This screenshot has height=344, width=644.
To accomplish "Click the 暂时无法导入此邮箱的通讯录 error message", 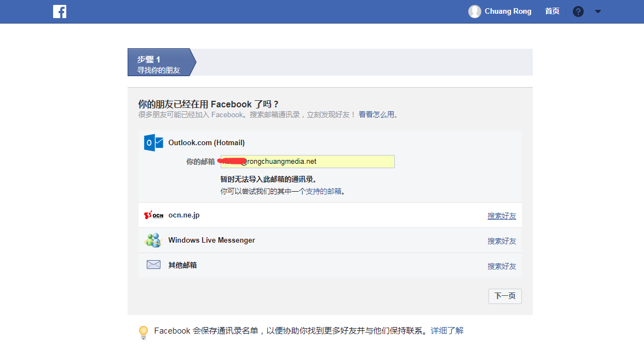I will tap(268, 179).
